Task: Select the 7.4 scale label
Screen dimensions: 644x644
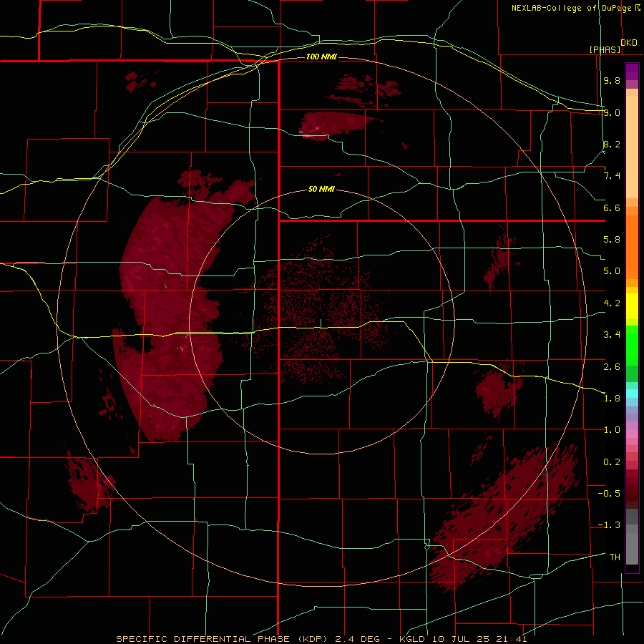Action: point(612,176)
